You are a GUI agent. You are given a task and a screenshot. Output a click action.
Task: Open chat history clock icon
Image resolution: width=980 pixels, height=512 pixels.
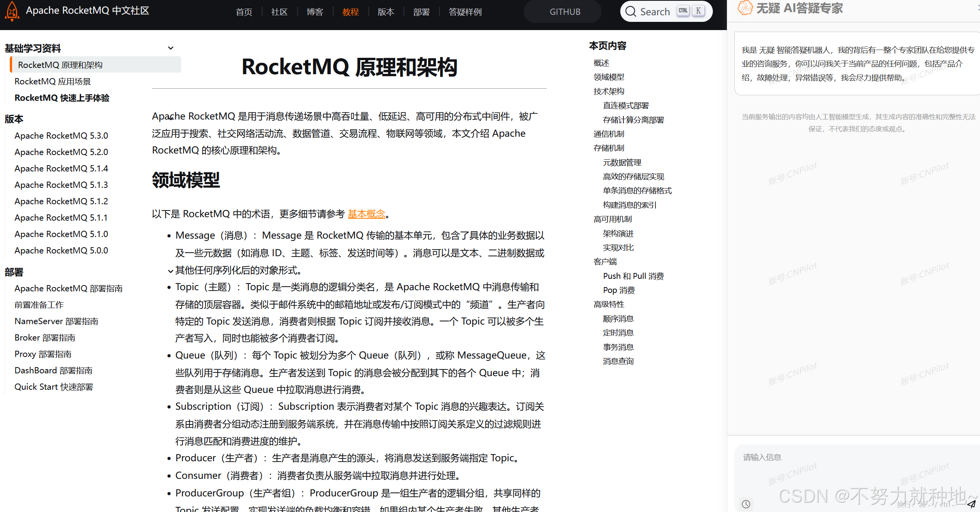[746, 504]
